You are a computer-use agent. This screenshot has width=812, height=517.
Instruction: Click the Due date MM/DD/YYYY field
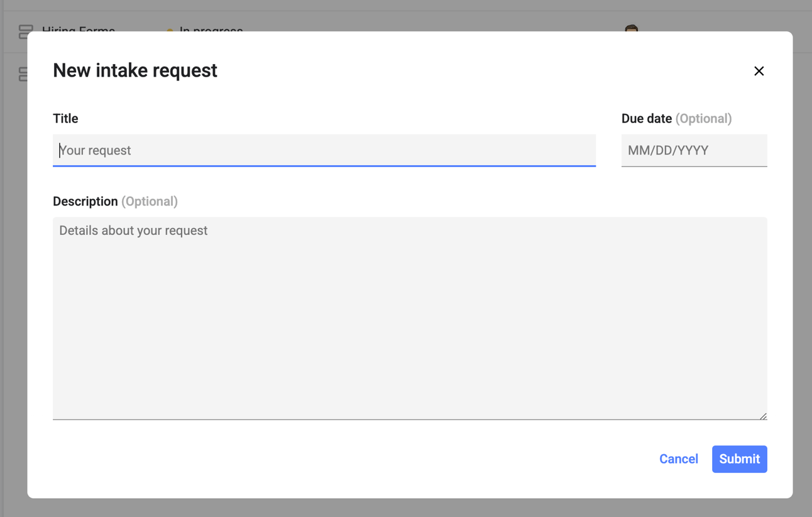pos(694,150)
